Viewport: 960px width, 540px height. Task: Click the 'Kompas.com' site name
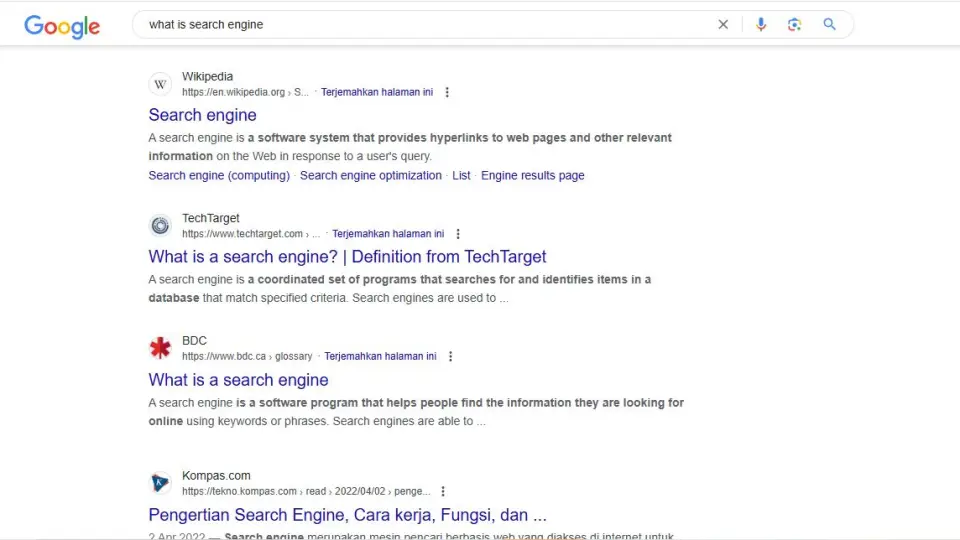click(216, 476)
